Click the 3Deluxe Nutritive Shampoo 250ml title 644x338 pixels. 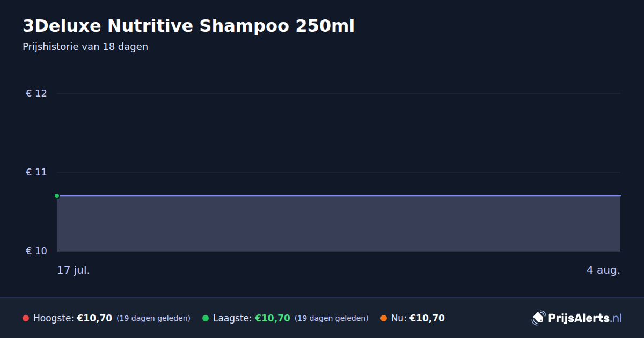pyautogui.click(x=188, y=26)
